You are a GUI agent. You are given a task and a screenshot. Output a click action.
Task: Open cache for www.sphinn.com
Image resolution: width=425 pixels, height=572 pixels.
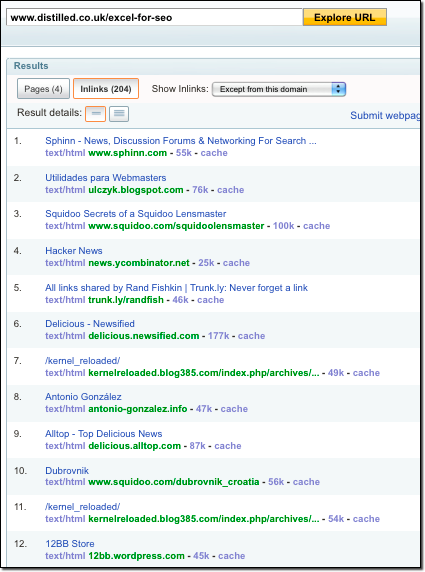214,153
